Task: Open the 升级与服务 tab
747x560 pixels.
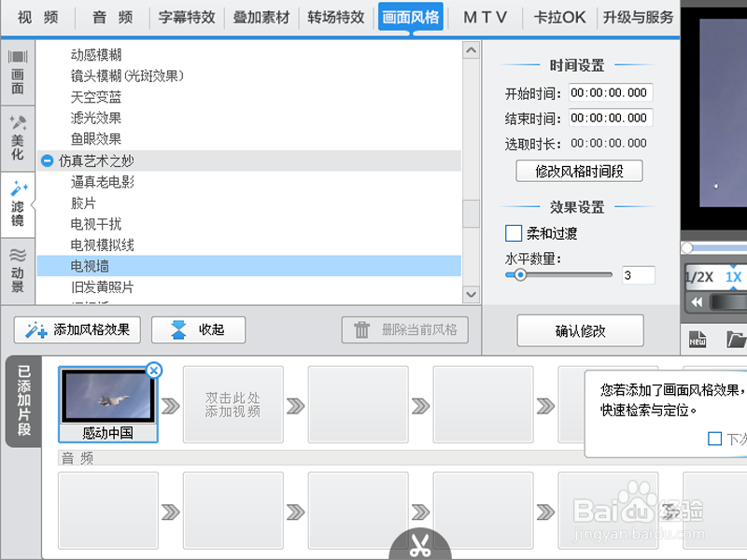Action: [639, 17]
